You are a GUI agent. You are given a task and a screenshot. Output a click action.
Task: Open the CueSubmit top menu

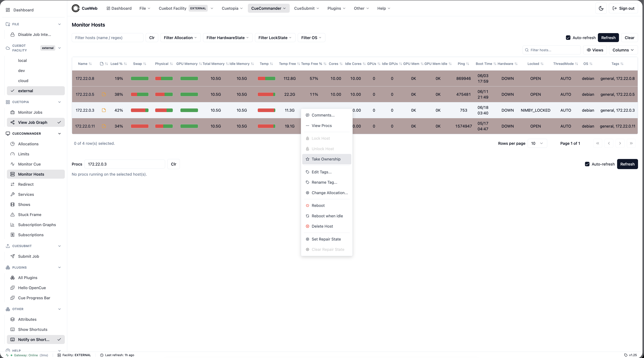(306, 8)
